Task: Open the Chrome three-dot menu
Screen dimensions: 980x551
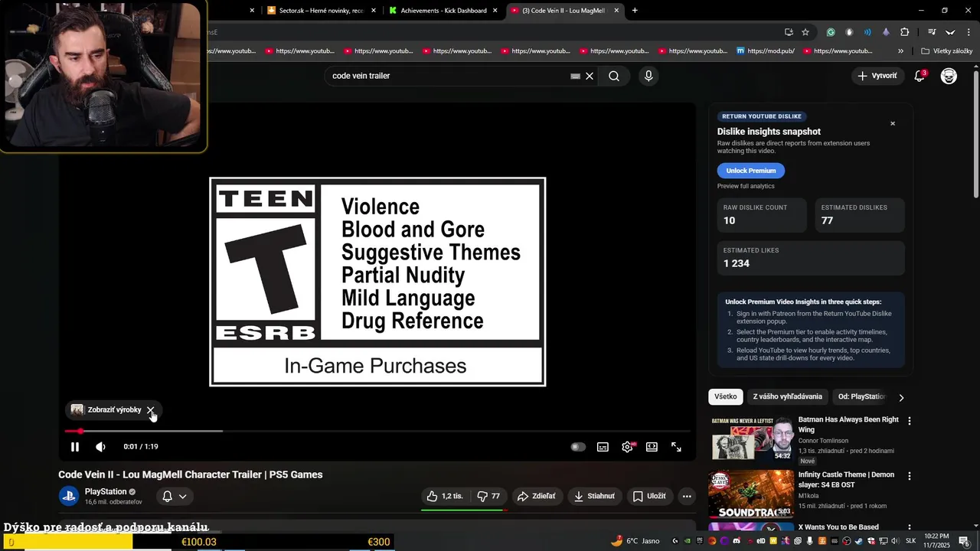Action: 968,32
